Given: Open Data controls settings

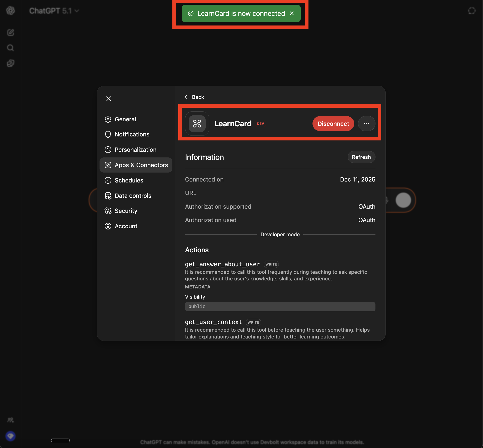Looking at the screenshot, I should click(x=133, y=196).
